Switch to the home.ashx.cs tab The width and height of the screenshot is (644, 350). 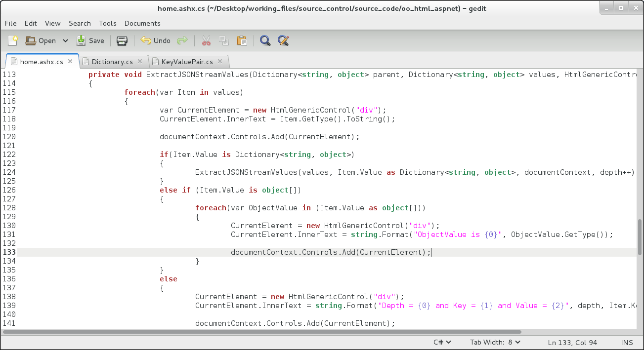click(42, 62)
